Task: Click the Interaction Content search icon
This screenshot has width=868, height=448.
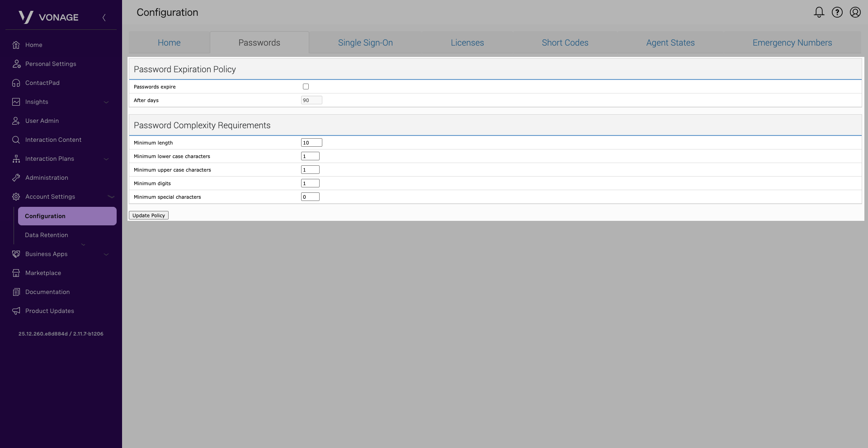Action: 16,140
